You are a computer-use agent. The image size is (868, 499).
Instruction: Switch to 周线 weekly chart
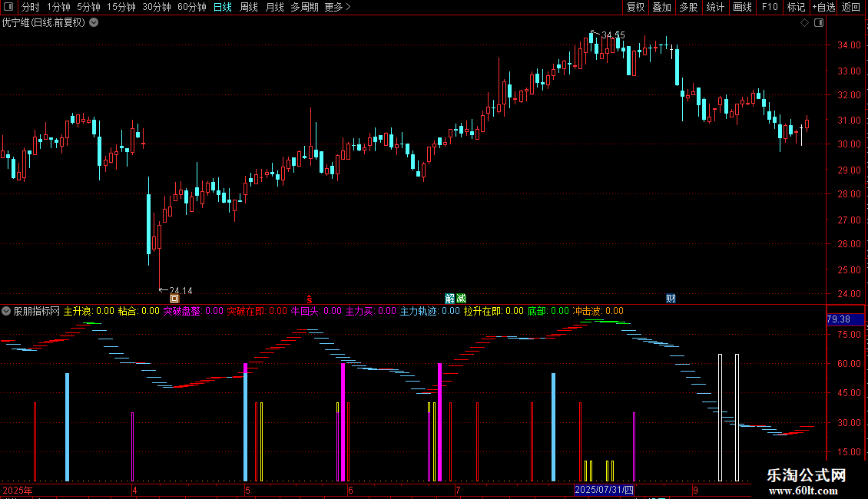pos(249,7)
